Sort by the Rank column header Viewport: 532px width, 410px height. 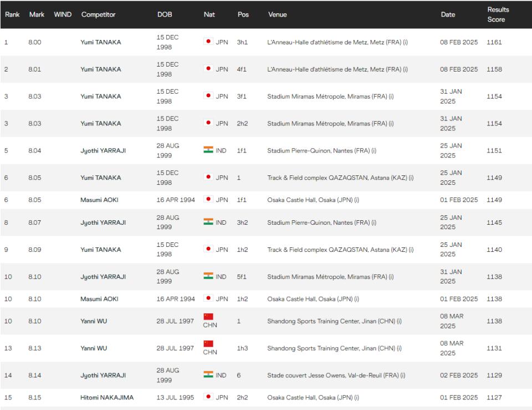pos(12,14)
